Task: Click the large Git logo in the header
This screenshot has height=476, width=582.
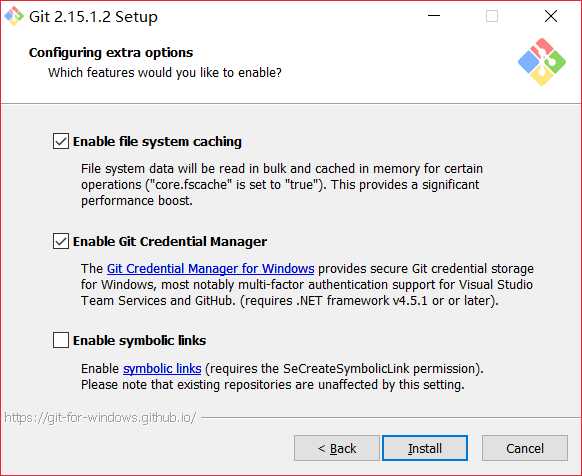Action: click(x=542, y=62)
